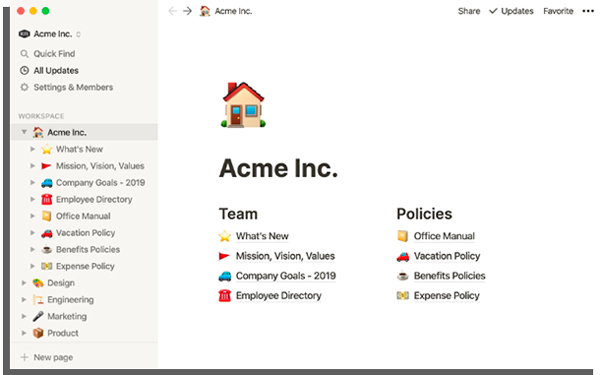Screen dimensions: 600x375
Task: Click the green macOS fullscreen button
Action: coord(46,11)
